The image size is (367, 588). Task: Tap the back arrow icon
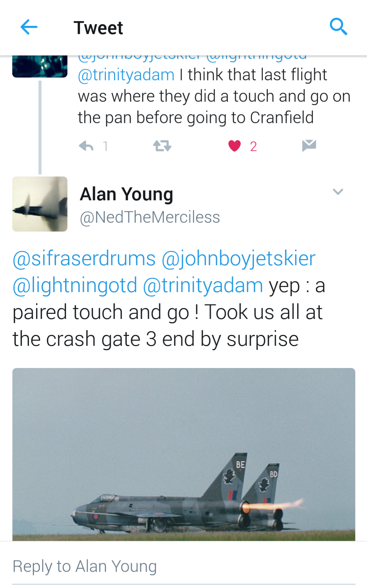[x=29, y=27]
